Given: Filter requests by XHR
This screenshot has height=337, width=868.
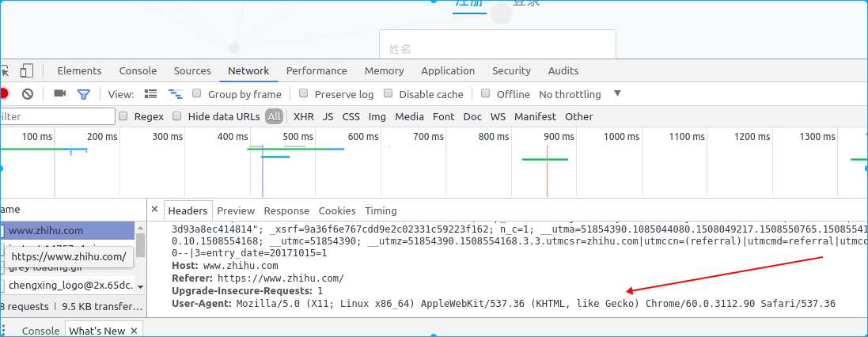Looking at the screenshot, I should [303, 117].
